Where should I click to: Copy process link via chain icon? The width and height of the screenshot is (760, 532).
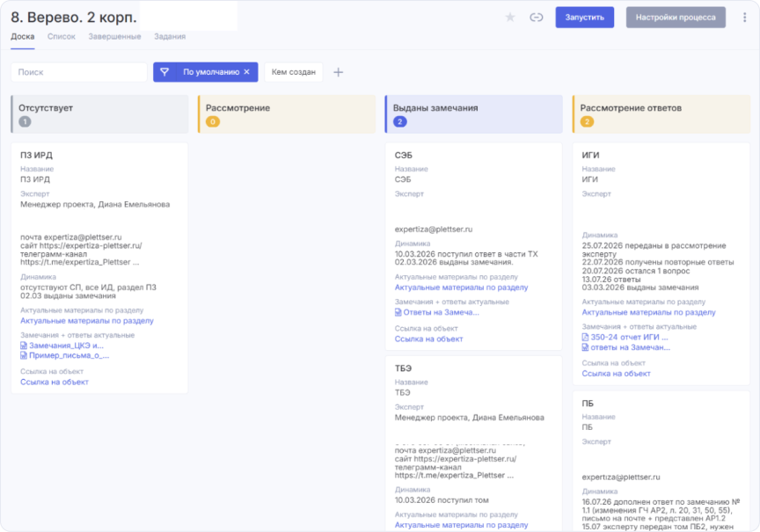coord(536,18)
